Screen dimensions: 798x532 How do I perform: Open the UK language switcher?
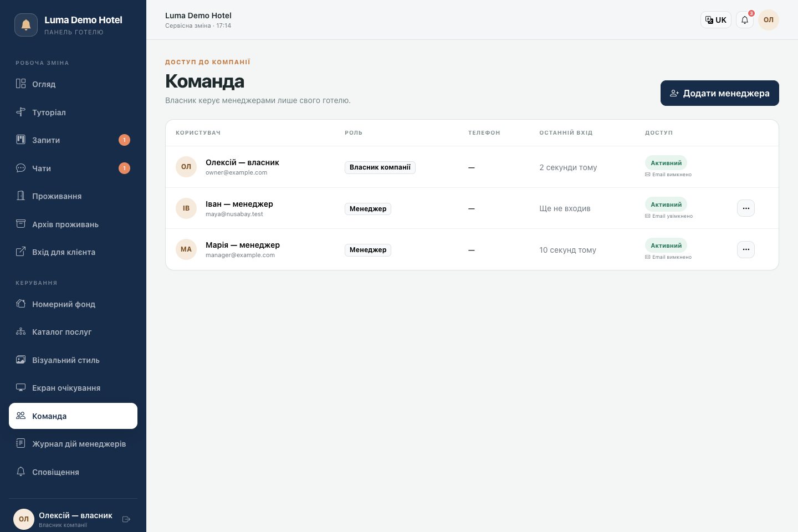(x=716, y=20)
